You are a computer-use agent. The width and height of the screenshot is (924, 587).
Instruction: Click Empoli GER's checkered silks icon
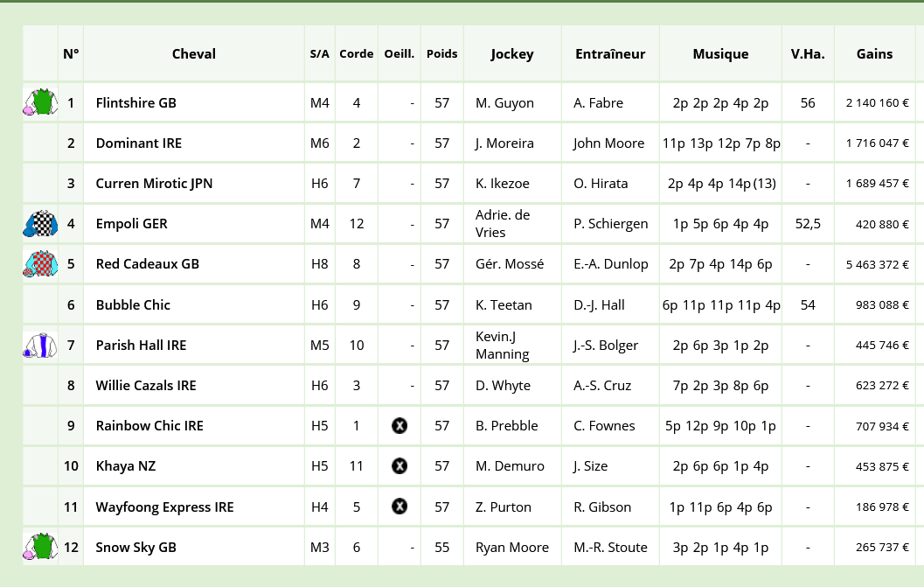[40, 224]
